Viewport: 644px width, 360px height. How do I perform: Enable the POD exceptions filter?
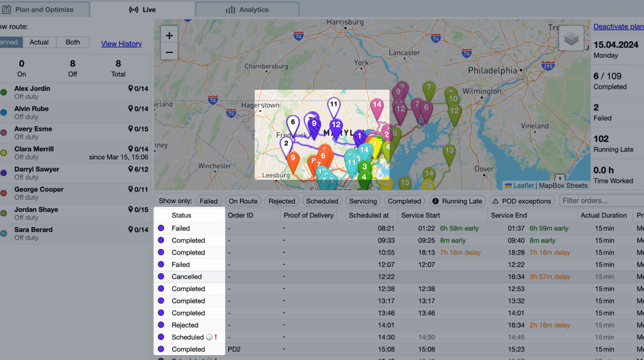[x=522, y=201]
